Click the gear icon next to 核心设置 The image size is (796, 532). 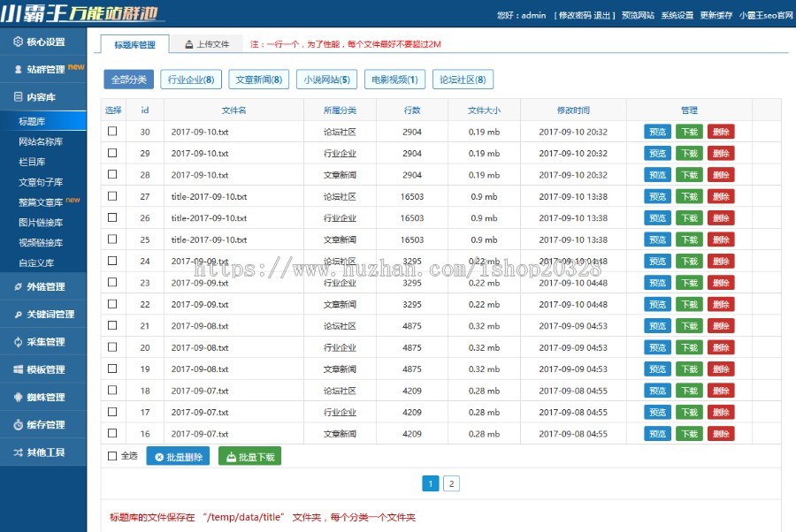coord(18,42)
